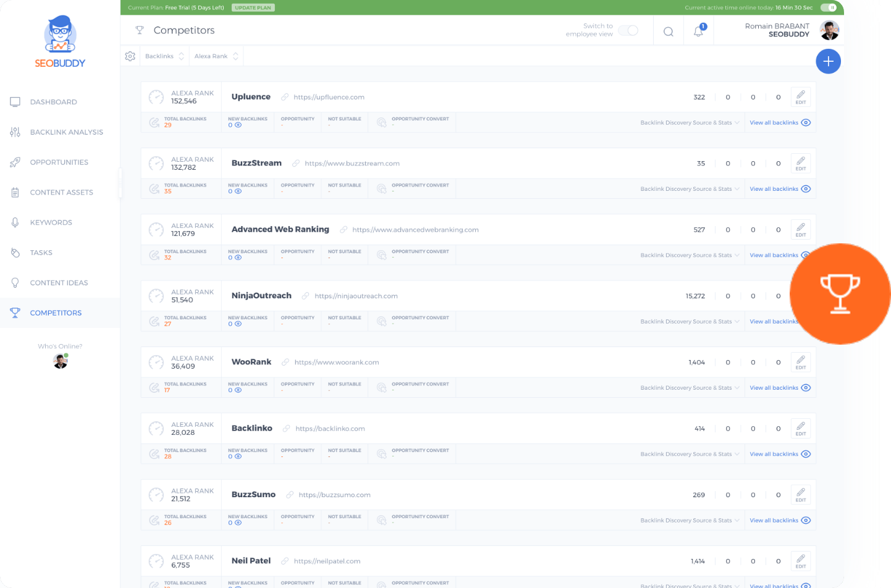Screen dimensions: 891x588
Task: Toggle Switch to employee view
Action: 628,30
